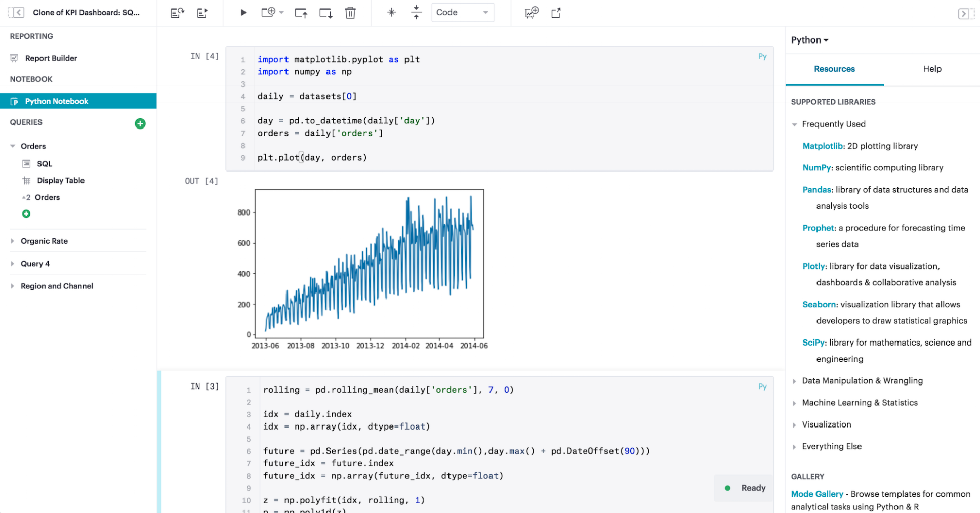Click the restart and run all icon

click(177, 13)
